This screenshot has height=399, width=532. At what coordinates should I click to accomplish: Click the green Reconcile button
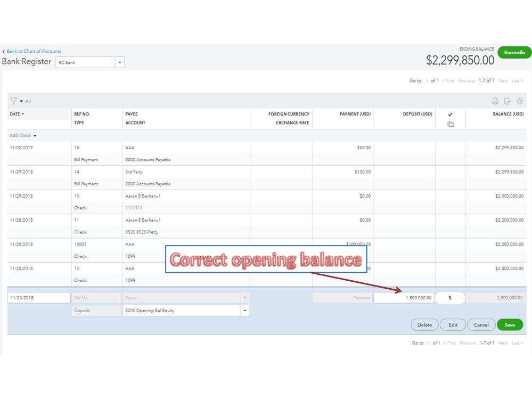click(x=514, y=53)
